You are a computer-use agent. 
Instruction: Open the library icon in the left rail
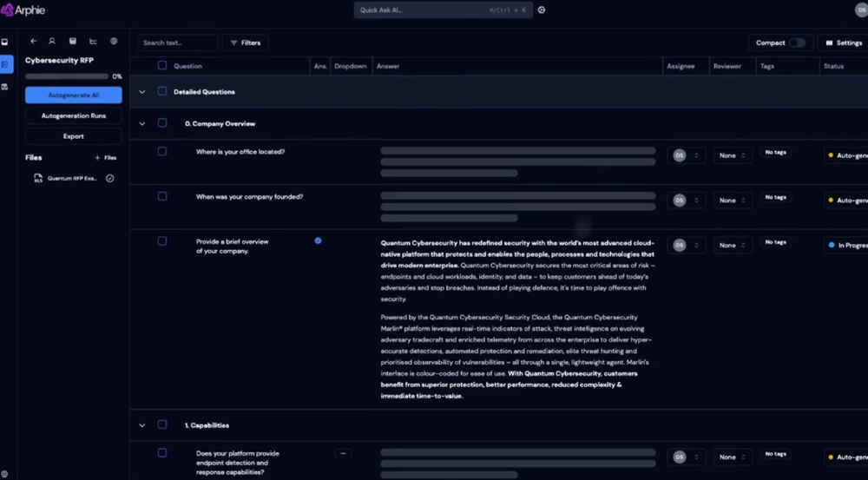pyautogui.click(x=5, y=87)
